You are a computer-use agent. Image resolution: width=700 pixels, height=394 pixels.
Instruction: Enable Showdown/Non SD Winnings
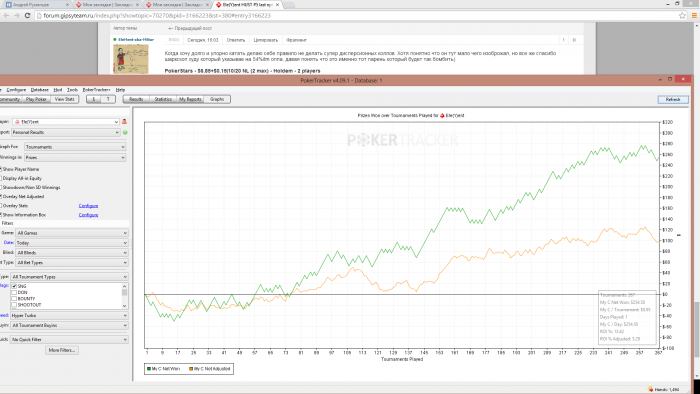(0, 187)
